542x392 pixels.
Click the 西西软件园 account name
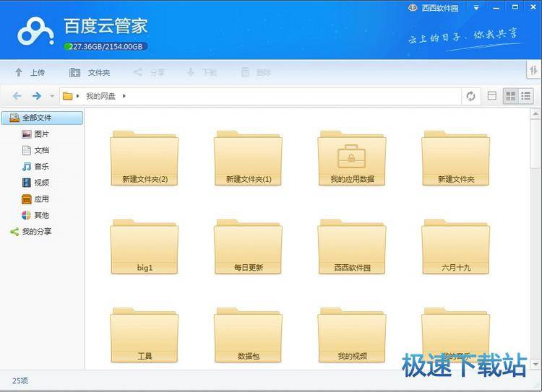440,8
